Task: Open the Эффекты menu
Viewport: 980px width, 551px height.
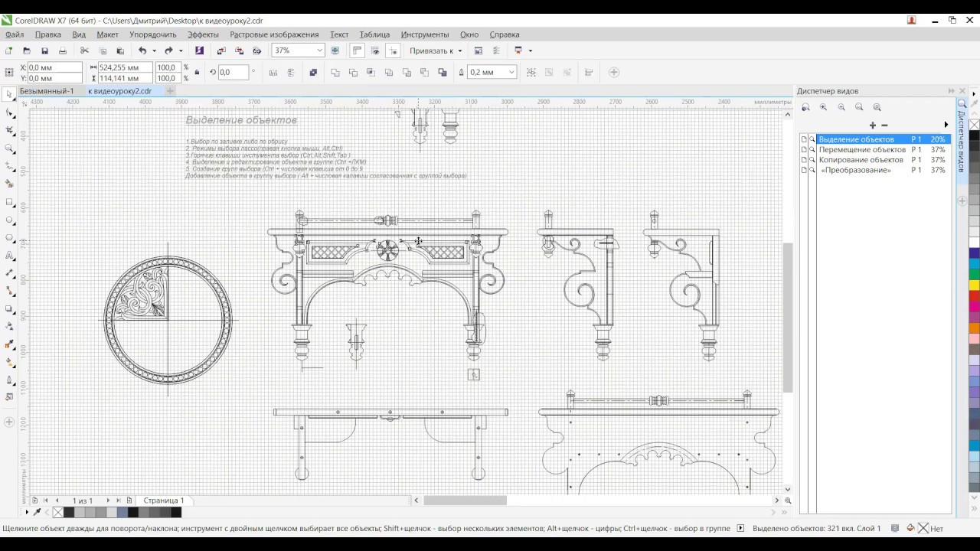Action: [203, 34]
